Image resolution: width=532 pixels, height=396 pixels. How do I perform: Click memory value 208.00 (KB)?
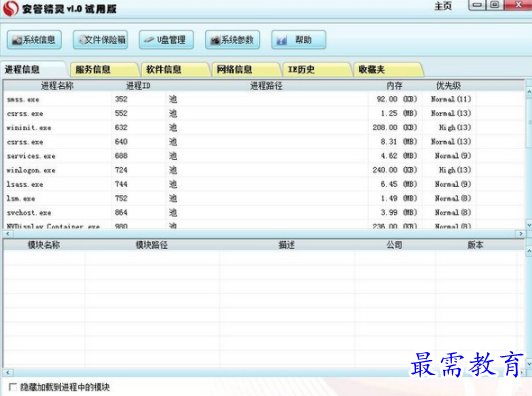(x=395, y=128)
